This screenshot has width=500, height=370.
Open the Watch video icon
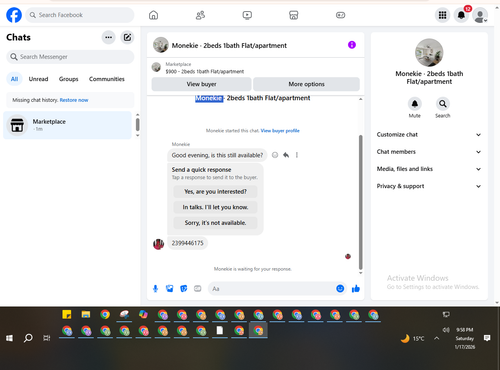point(247,15)
